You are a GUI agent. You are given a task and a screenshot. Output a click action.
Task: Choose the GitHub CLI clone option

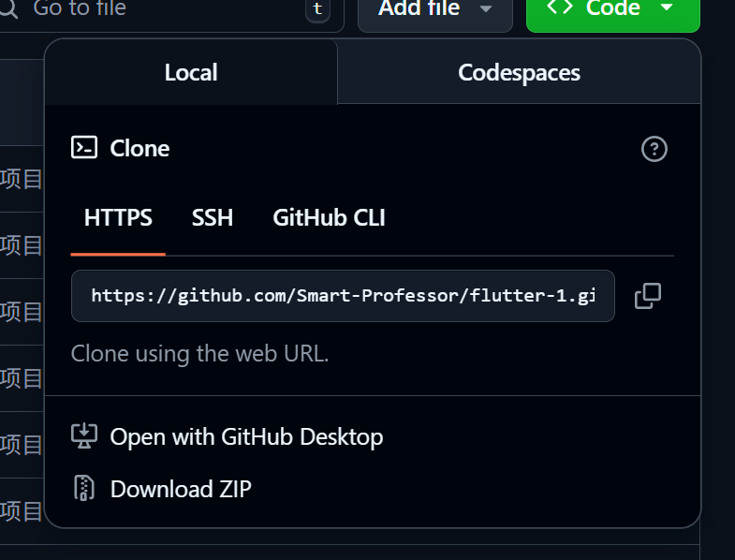click(x=329, y=218)
